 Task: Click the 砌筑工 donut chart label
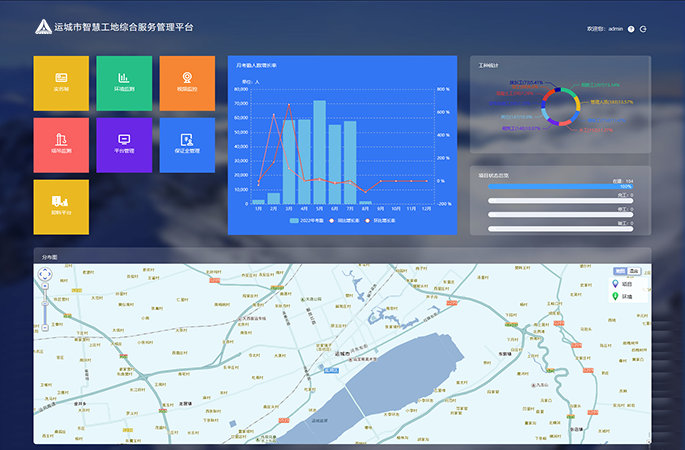521,128
